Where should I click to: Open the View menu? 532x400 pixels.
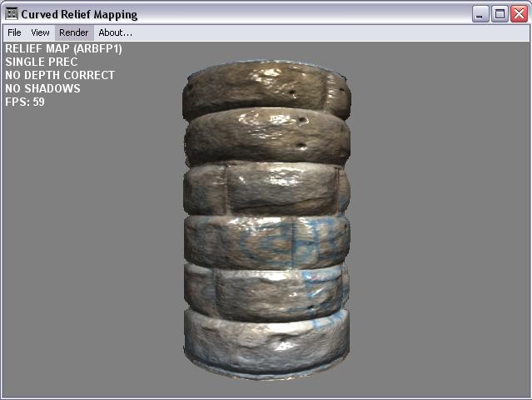pyautogui.click(x=40, y=32)
